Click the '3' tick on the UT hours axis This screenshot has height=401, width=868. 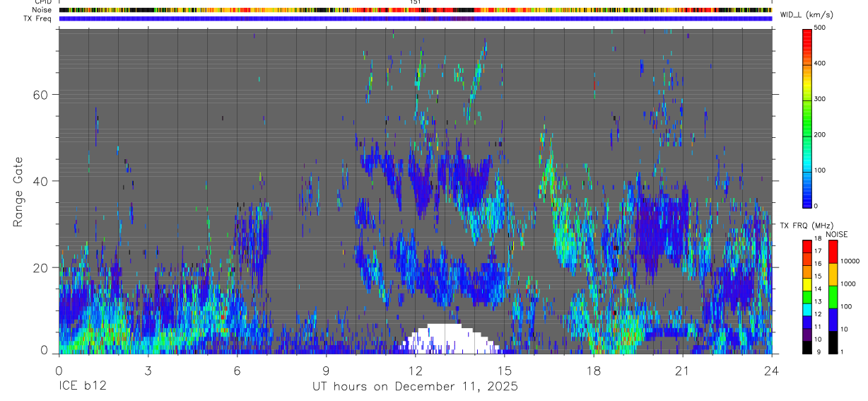pos(148,370)
